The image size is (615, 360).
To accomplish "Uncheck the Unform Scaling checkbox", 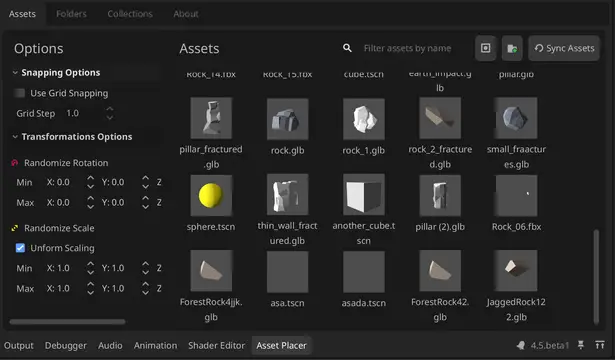I will click(x=20, y=248).
